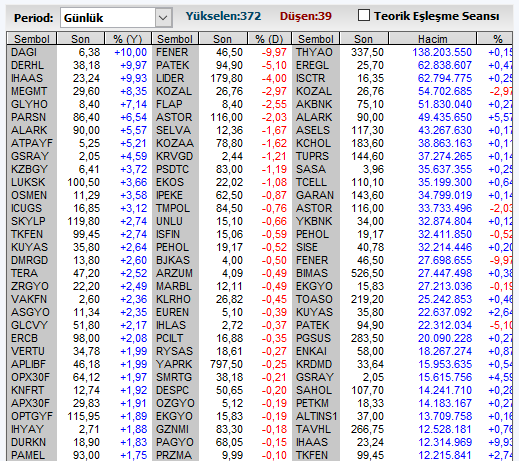Open the Period dropdown arrow
The width and height of the screenshot is (519, 461).
(x=163, y=18)
